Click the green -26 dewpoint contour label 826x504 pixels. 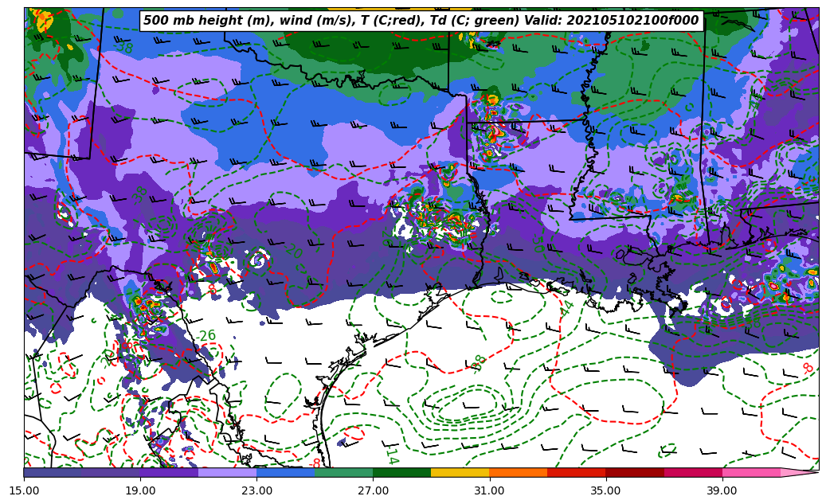(x=207, y=336)
